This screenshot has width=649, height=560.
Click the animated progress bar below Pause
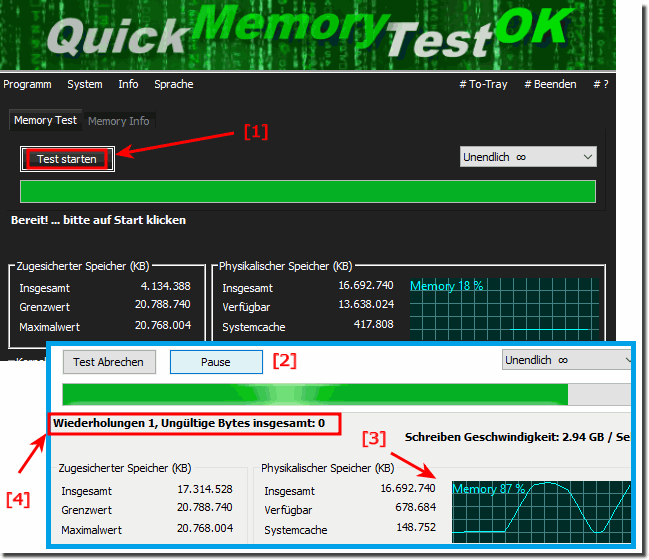click(x=346, y=394)
